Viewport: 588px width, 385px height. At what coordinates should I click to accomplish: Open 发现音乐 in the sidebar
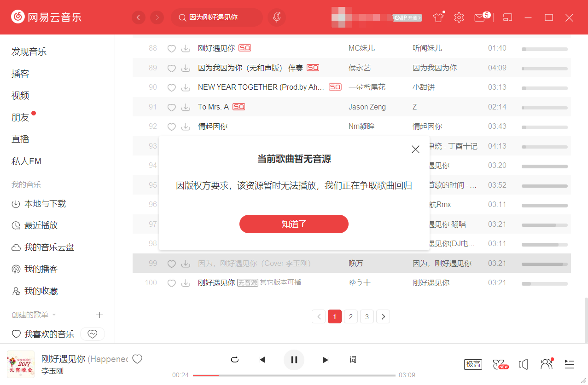click(x=29, y=52)
